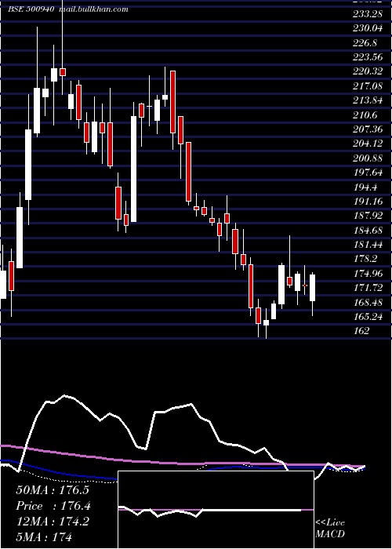Click the 230.04 price axis label

[367, 29]
